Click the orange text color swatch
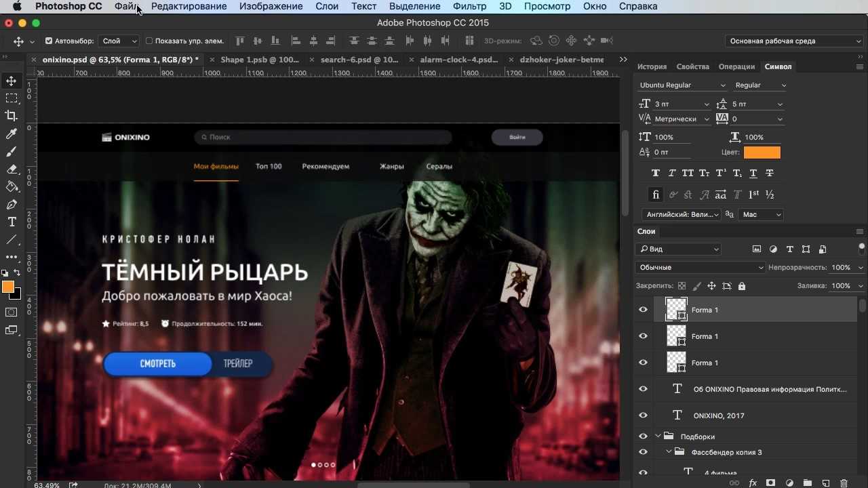This screenshot has width=868, height=488. 762,152
